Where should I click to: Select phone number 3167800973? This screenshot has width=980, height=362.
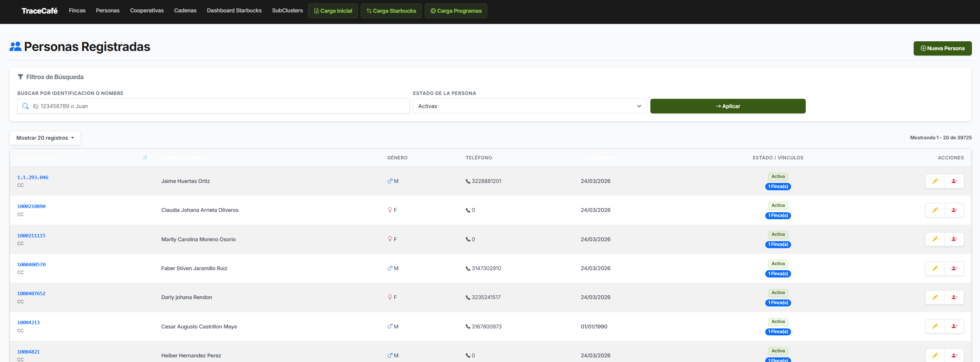[487, 326]
